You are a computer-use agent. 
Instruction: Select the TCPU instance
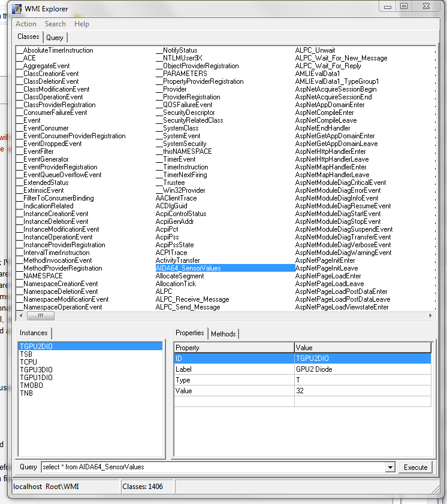pyautogui.click(x=29, y=362)
